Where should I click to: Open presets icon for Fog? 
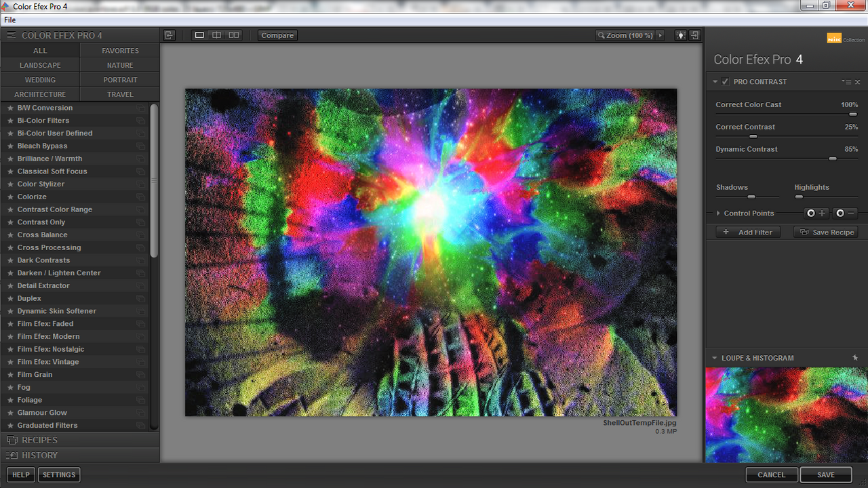[x=140, y=387]
